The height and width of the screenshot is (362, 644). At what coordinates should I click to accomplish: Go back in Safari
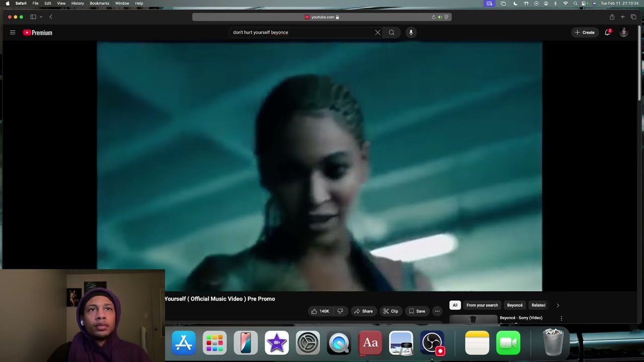pyautogui.click(x=51, y=17)
